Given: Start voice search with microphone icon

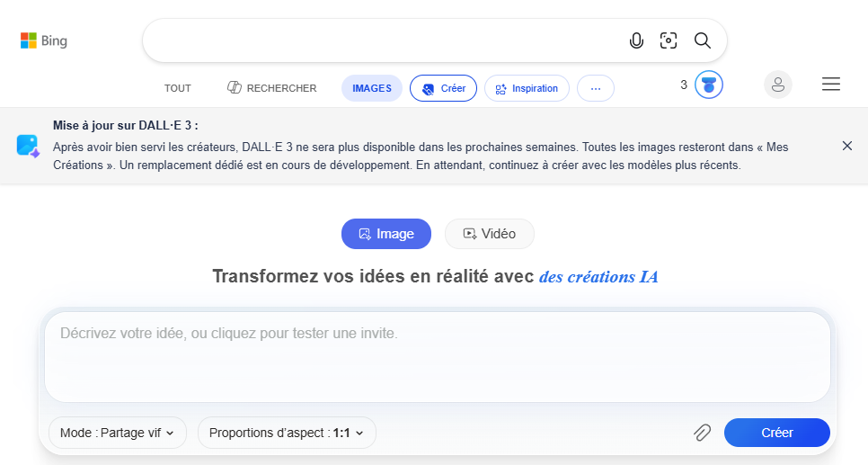Looking at the screenshot, I should 636,40.
